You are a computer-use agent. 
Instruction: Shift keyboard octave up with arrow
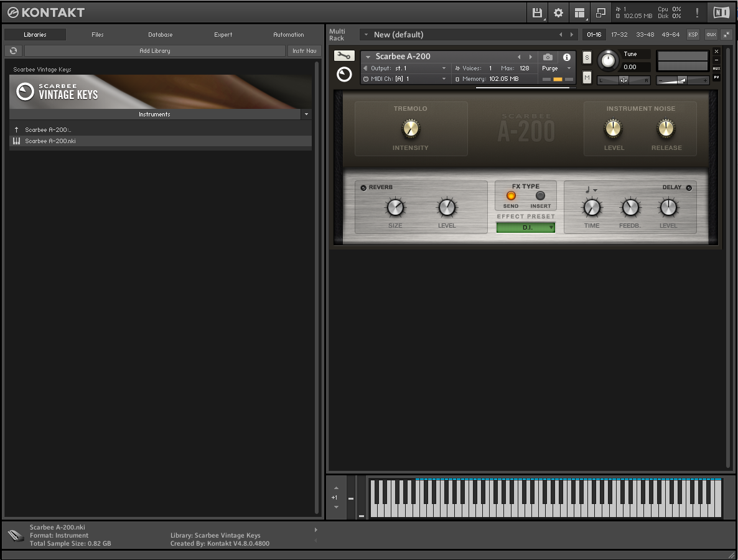click(x=336, y=488)
